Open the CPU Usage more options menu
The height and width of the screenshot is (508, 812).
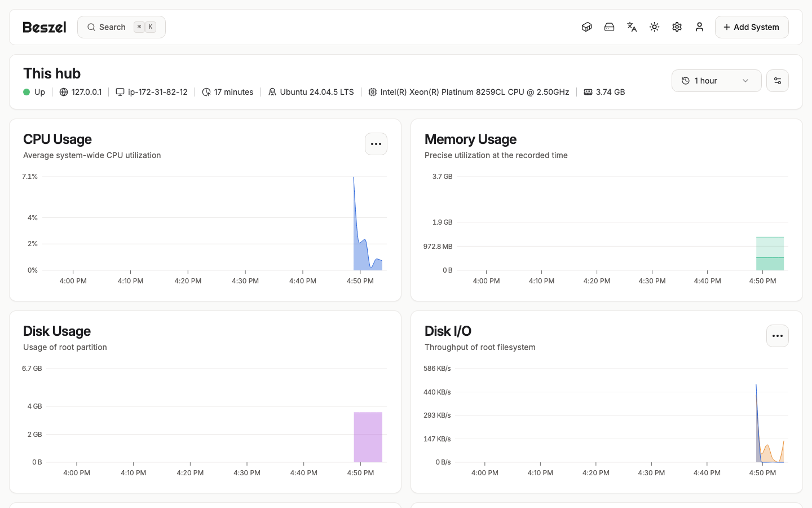[376, 144]
